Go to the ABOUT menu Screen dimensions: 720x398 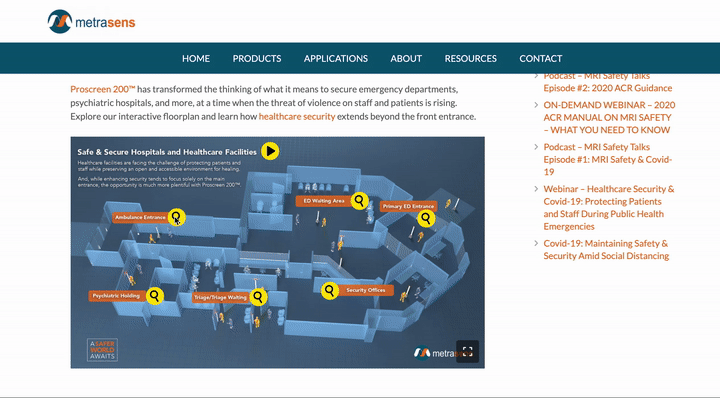click(x=406, y=58)
